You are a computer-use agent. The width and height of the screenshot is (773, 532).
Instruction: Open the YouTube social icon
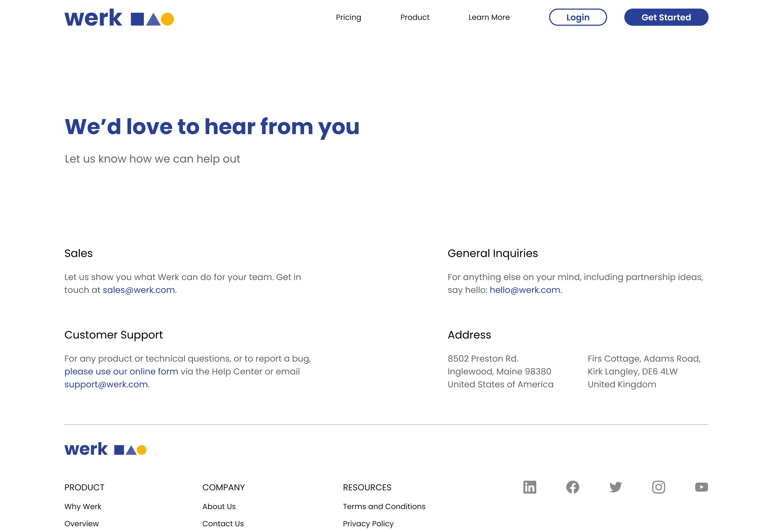pos(701,487)
